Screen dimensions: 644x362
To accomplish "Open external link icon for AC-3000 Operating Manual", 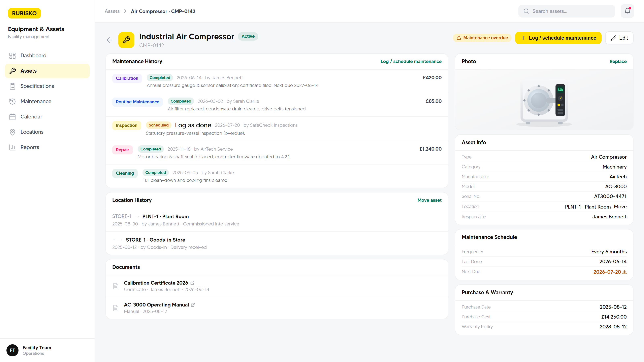I will pyautogui.click(x=193, y=305).
